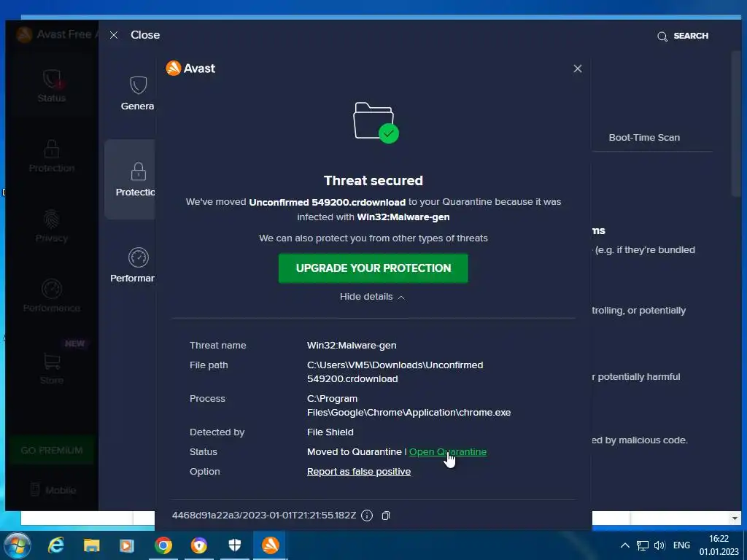Show info about the threat ID
The width and height of the screenshot is (747, 560).
click(x=367, y=516)
